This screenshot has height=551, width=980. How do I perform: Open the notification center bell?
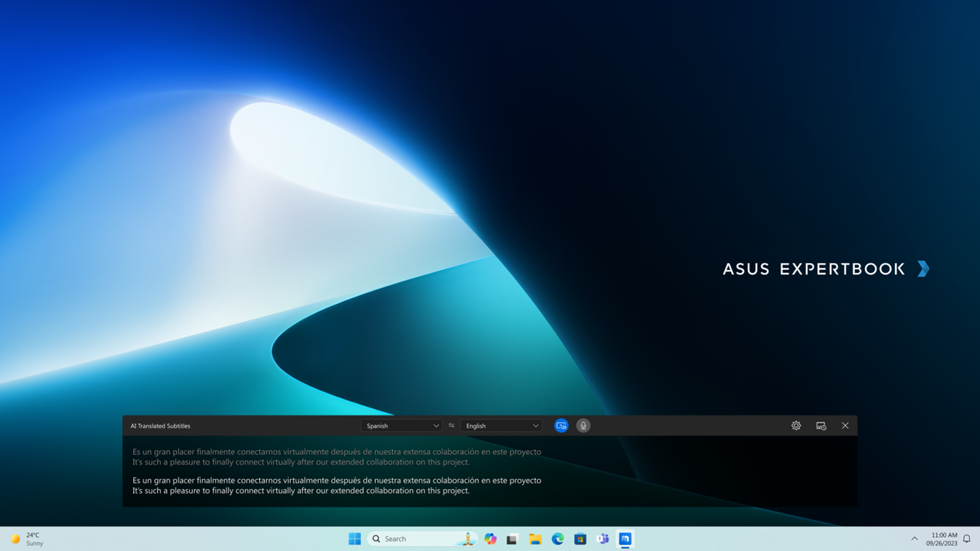(x=967, y=539)
